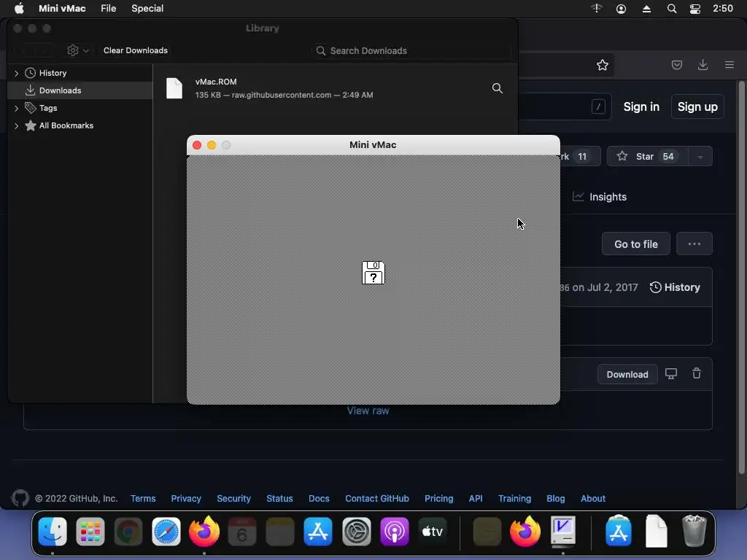Screen dimensions: 747x560
Task: Click the View raw link
Action: [368, 411]
